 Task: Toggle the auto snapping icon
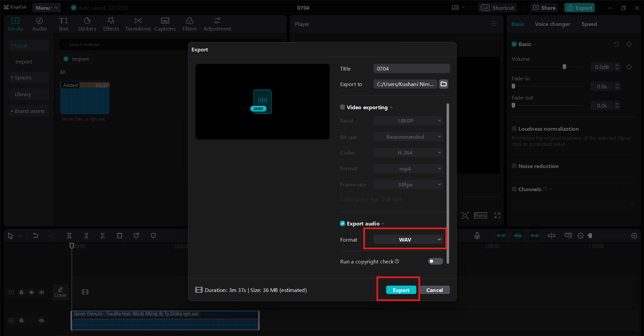[518, 236]
